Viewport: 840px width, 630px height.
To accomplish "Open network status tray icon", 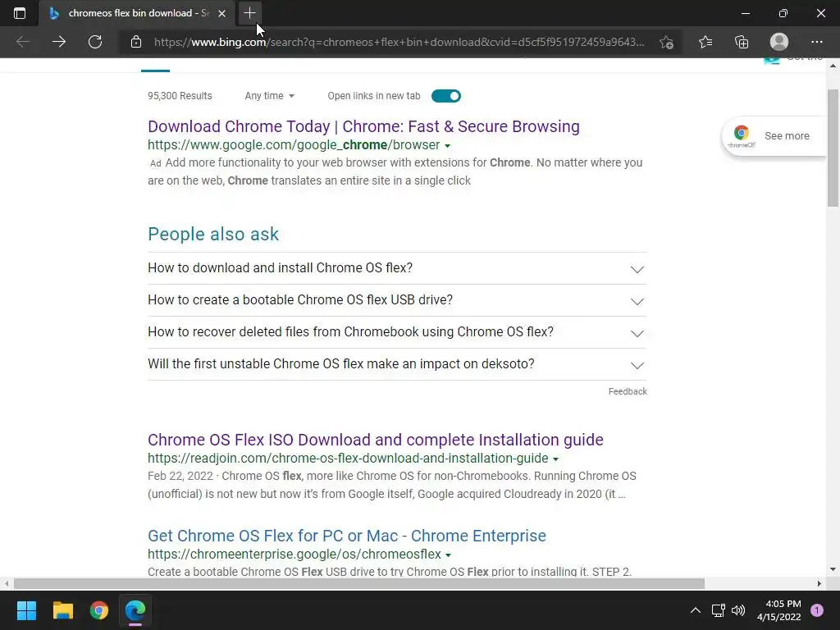I will click(718, 610).
